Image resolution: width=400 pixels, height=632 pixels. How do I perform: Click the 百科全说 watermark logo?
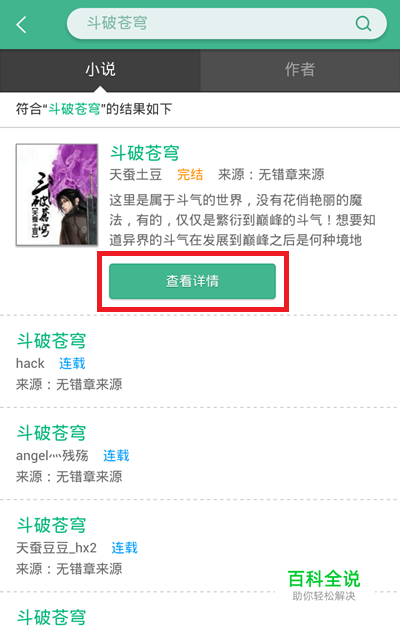pyautogui.click(x=324, y=585)
